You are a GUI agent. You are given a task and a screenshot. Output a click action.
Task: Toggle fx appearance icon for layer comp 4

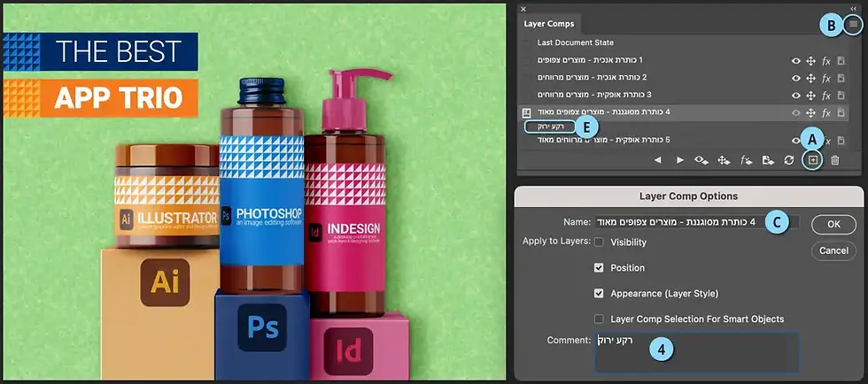826,113
